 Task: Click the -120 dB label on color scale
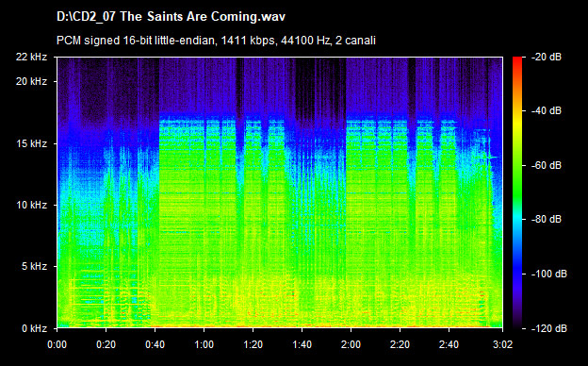pyautogui.click(x=549, y=329)
